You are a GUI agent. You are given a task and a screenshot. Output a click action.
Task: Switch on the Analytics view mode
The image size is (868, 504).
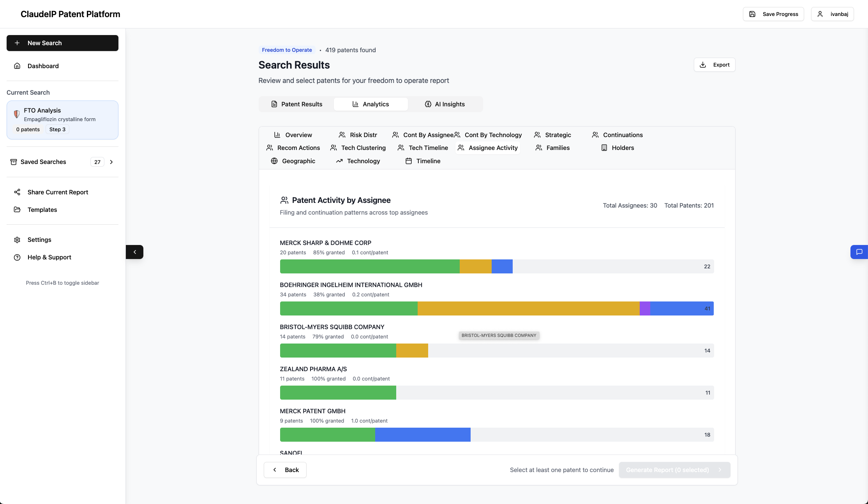tap(370, 104)
